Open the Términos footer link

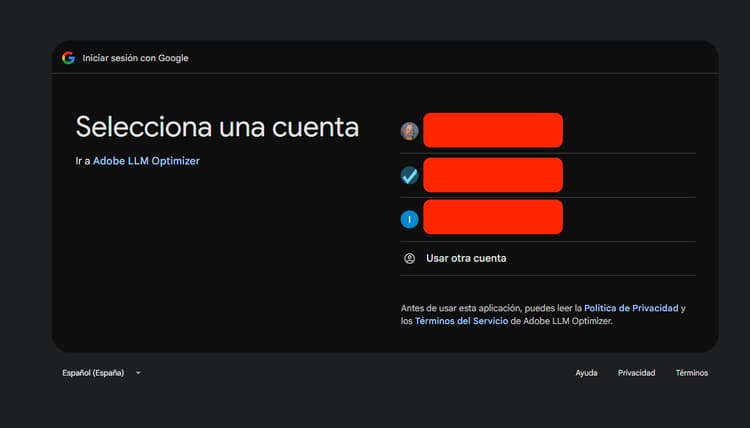[691, 373]
